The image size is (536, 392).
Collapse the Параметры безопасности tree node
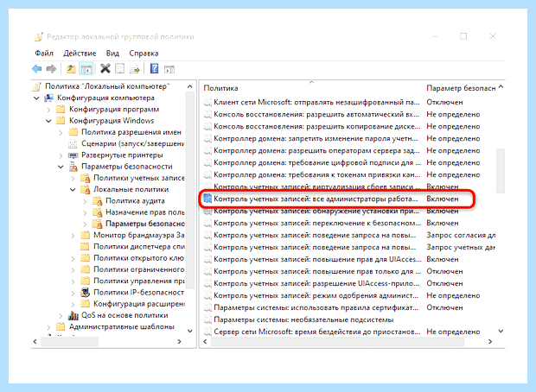(61, 167)
